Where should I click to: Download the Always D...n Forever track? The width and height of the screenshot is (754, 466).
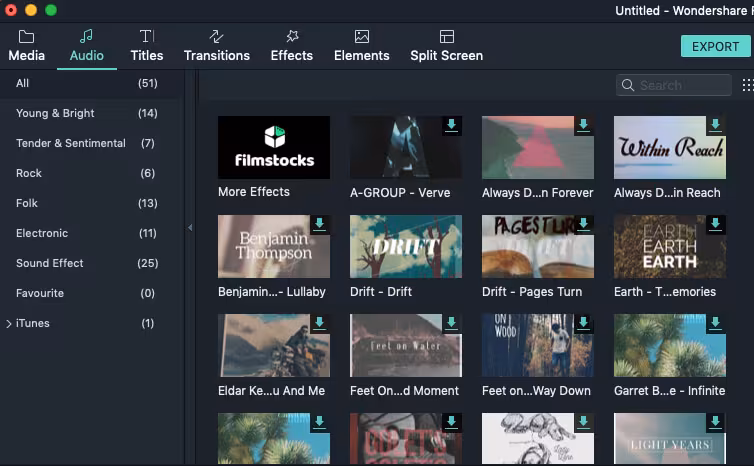tap(583, 126)
